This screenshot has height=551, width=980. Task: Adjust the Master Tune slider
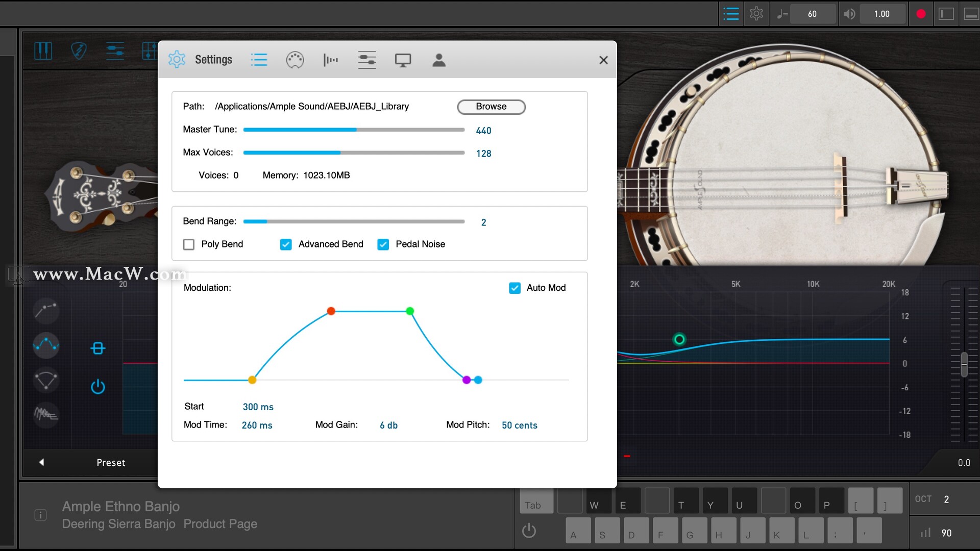[x=354, y=130]
